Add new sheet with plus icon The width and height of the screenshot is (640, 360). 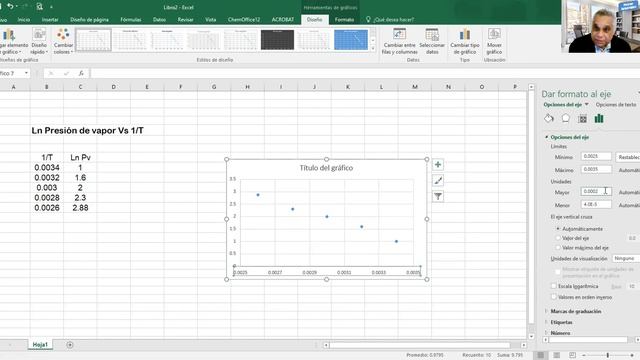[70, 345]
